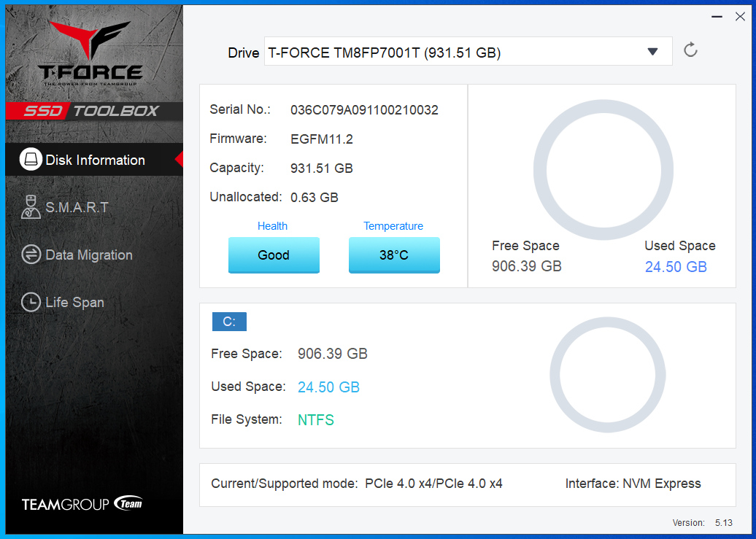Screen dimensions: 756x539
Task: Switch to the S.M.A.R.T tab
Action: 77,207
